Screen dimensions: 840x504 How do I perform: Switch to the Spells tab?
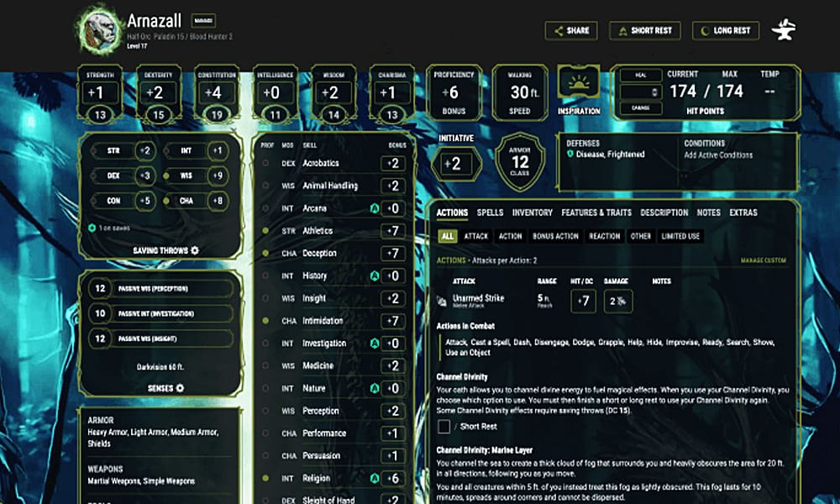point(490,213)
